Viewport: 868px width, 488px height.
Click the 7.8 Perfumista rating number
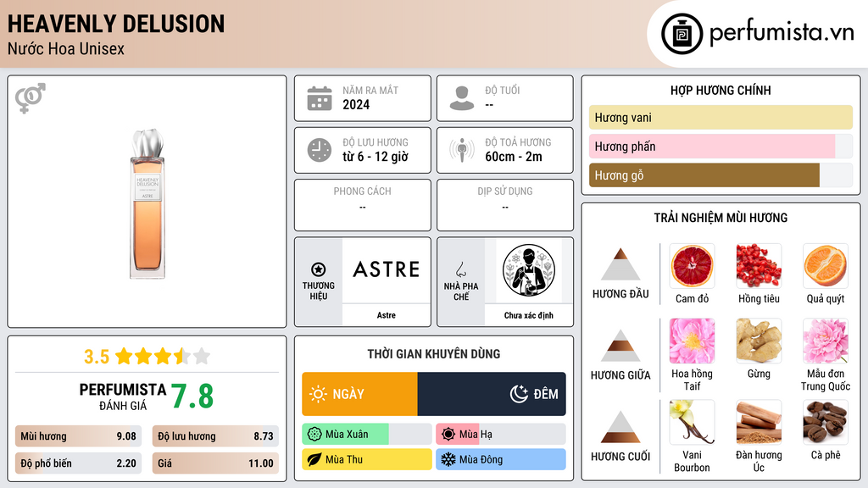(x=192, y=396)
